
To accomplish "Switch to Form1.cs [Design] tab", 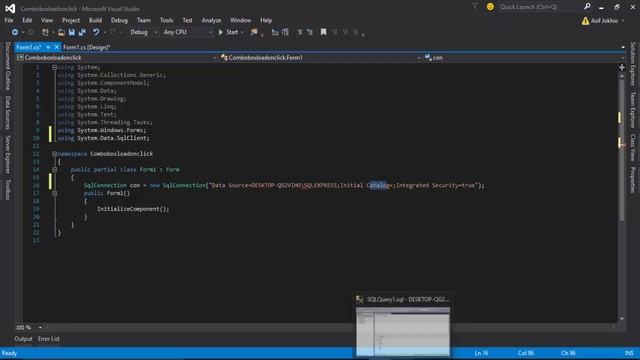I will [87, 47].
